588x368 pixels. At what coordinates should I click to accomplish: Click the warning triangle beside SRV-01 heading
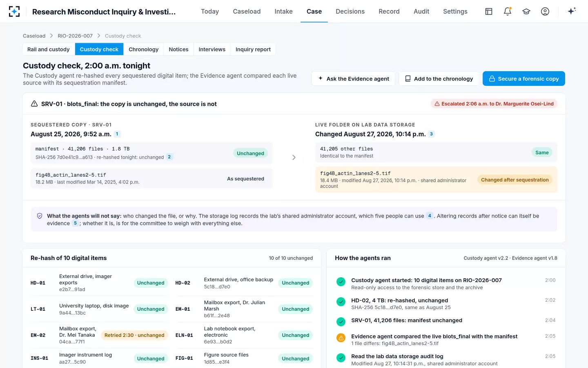pyautogui.click(x=34, y=104)
